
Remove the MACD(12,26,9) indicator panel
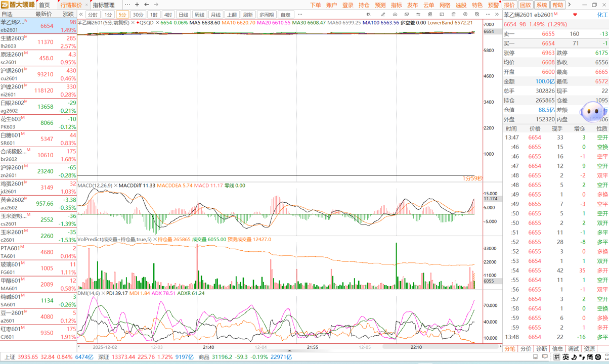coord(115,186)
